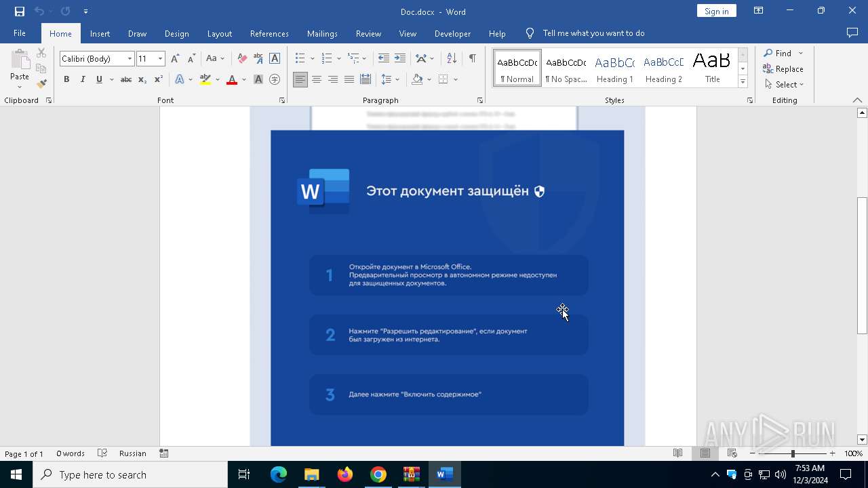Increase font size with grow font icon
Image resolution: width=868 pixels, height=488 pixels.
(x=175, y=59)
